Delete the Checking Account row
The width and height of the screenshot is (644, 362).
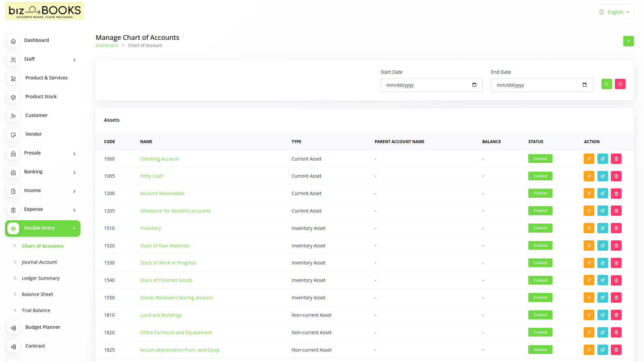click(616, 159)
